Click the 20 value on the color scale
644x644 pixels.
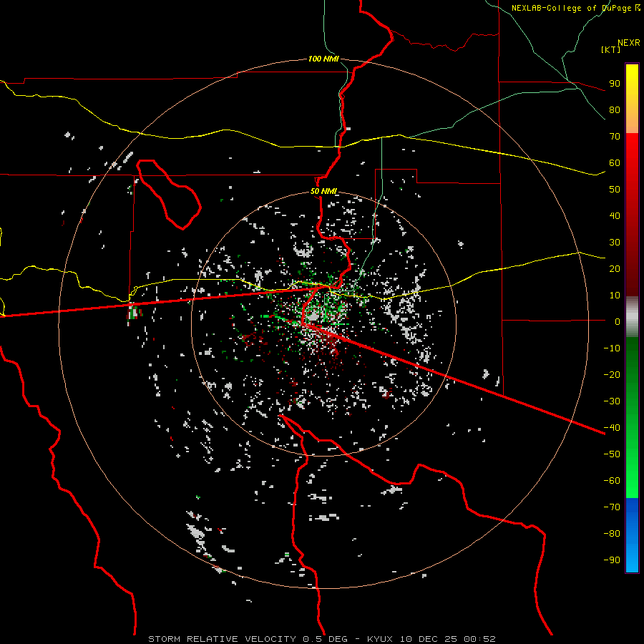pyautogui.click(x=615, y=268)
